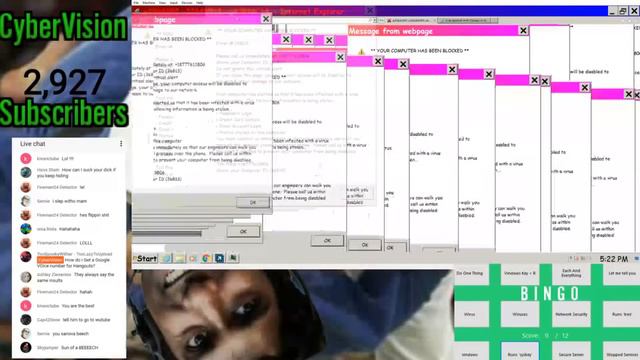Click the 'YOUR COMPUTER HAS BEEN BLOCKED' warning text
The height and width of the screenshot is (360, 640).
pyautogui.click(x=420, y=51)
